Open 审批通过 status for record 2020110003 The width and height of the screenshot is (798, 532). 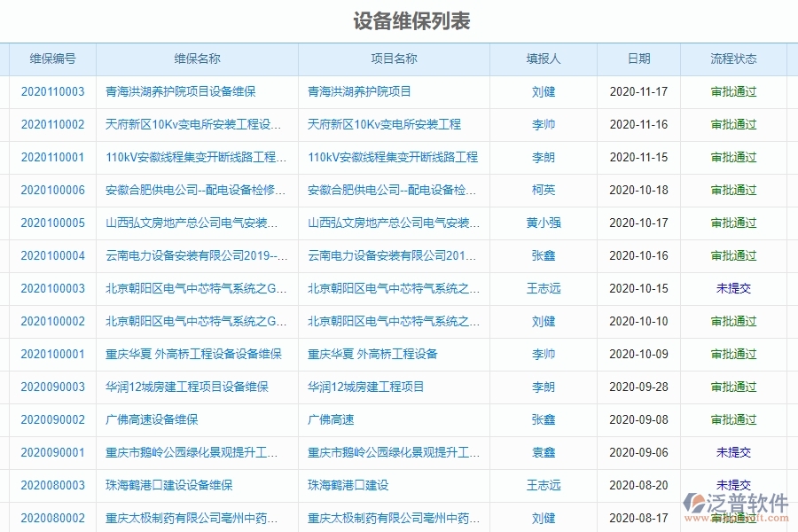click(x=734, y=91)
